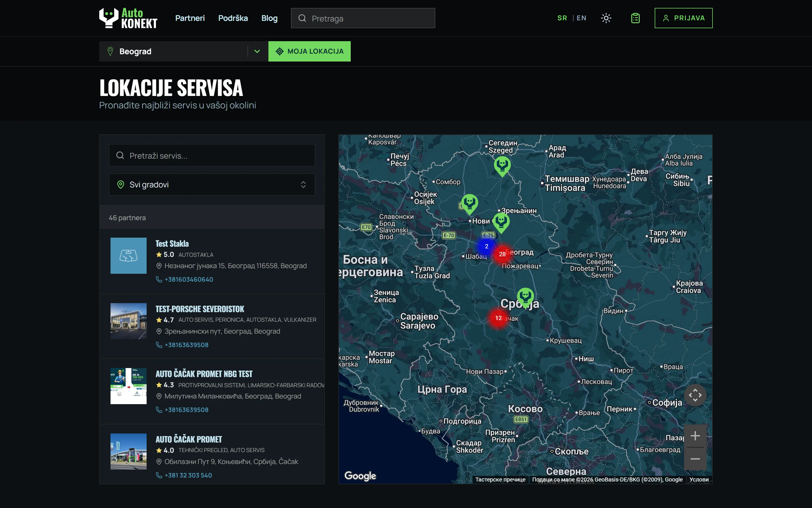Click the AUTOSTAKLA category label under Test Stakla
This screenshot has width=812, height=508.
(x=196, y=255)
